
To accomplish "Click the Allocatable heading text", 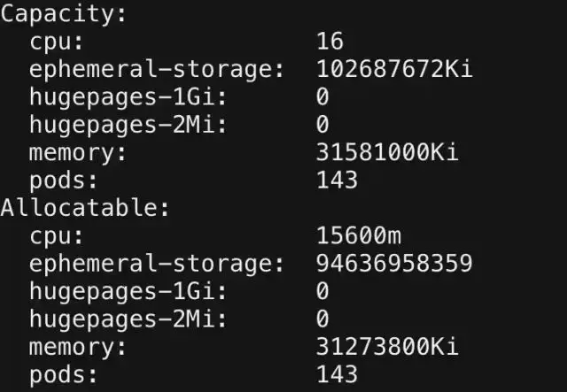I will (x=85, y=208).
